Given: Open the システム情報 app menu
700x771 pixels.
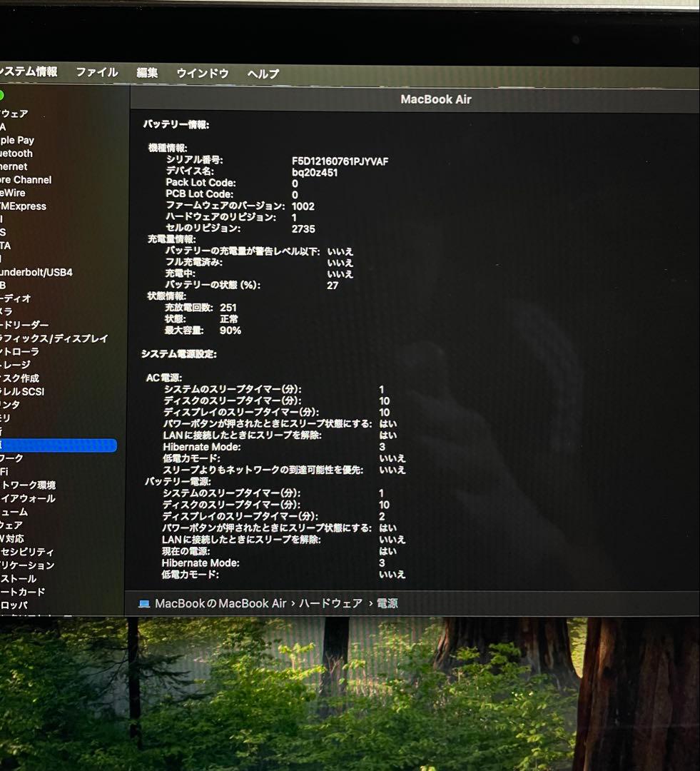Looking at the screenshot, I should coord(29,72).
